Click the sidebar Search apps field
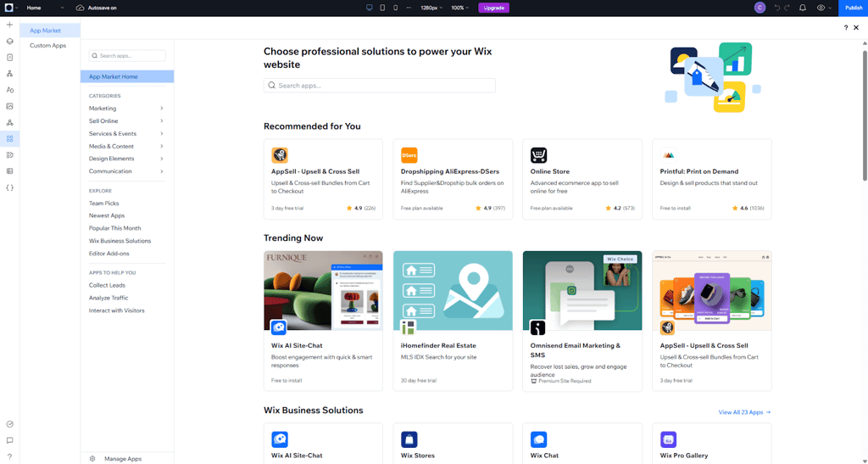 click(x=127, y=55)
